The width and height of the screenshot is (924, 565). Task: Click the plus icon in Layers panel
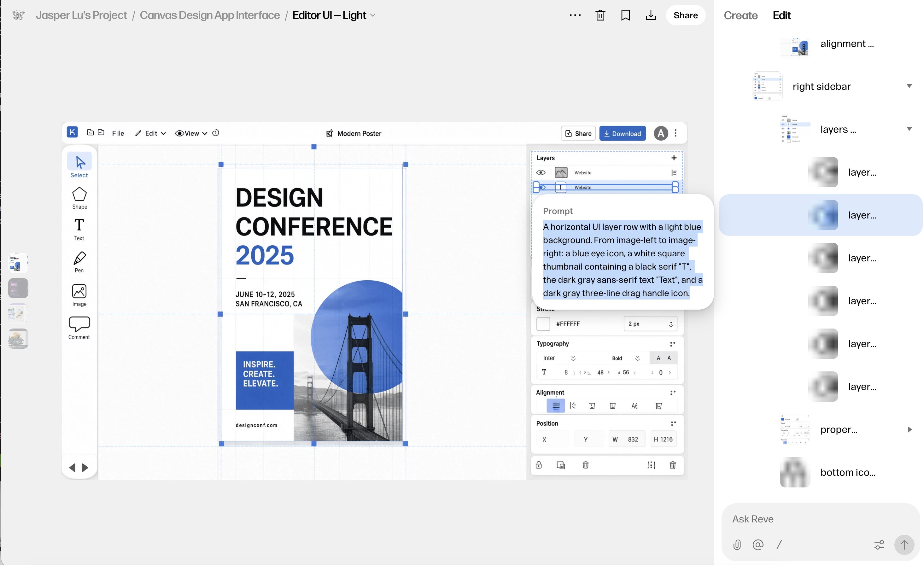pyautogui.click(x=674, y=158)
